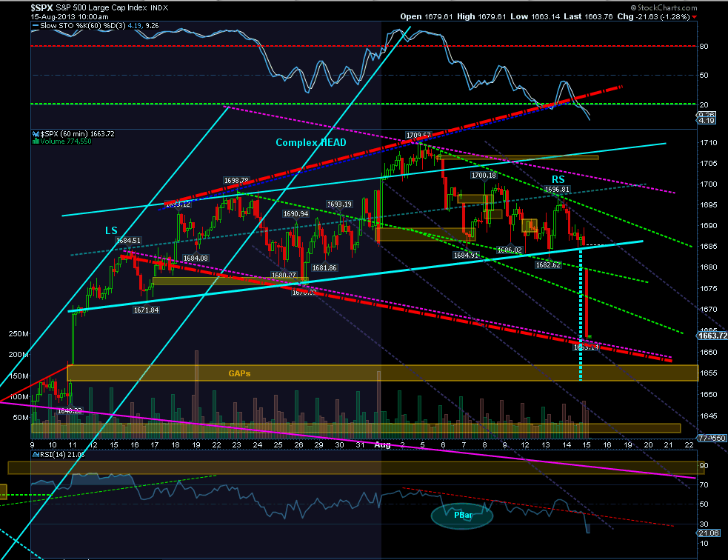Click the 1684.51 price label near LS
Viewport: 728px width, 560px height.
coord(128,241)
